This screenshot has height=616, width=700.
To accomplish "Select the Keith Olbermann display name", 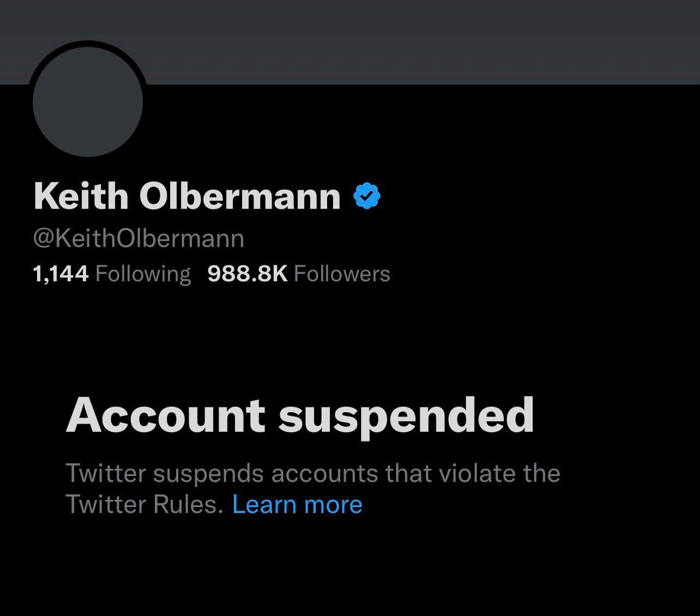I will (187, 196).
